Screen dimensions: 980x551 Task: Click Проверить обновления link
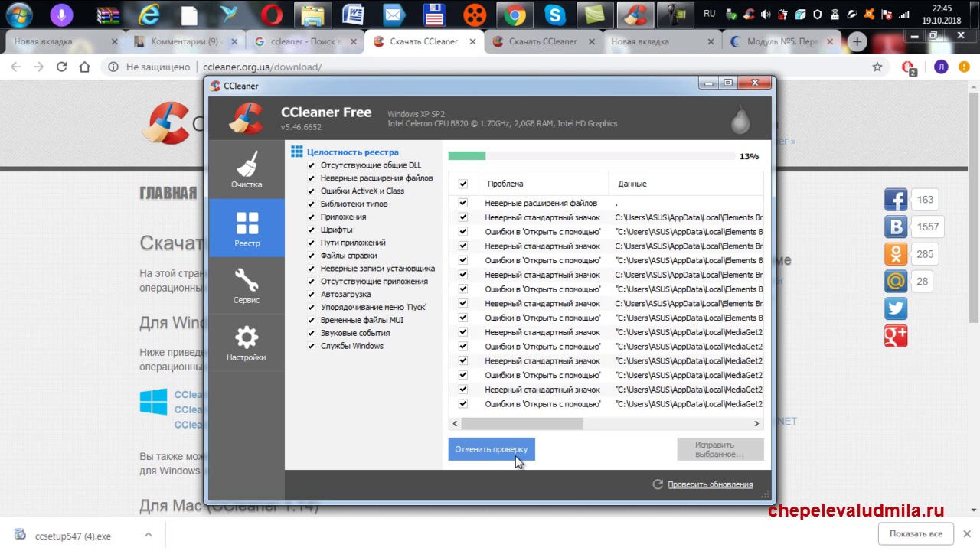(710, 484)
